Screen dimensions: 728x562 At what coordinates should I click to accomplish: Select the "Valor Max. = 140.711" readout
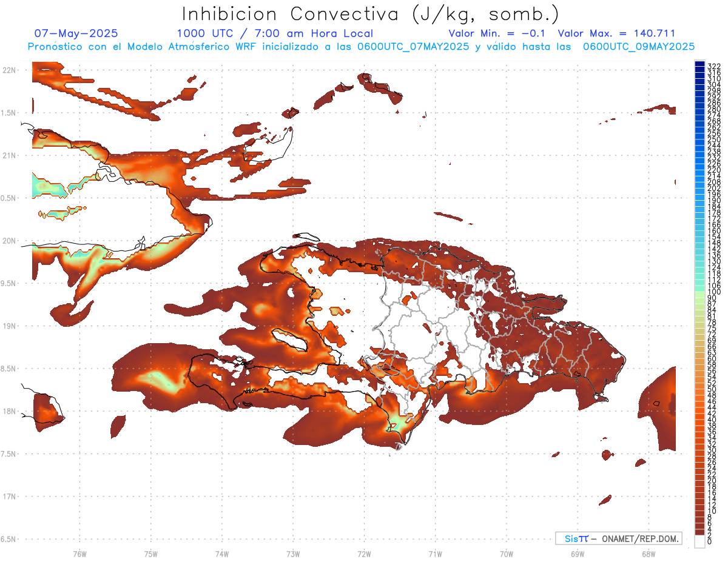[x=616, y=33]
